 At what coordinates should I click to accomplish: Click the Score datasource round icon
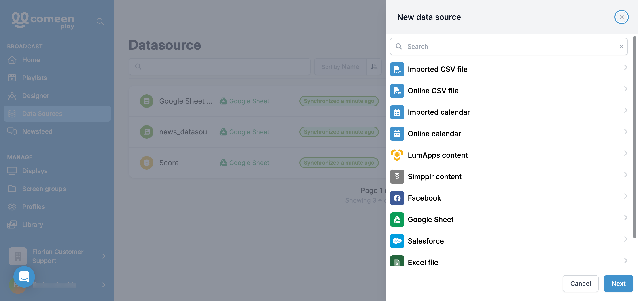coord(146,163)
